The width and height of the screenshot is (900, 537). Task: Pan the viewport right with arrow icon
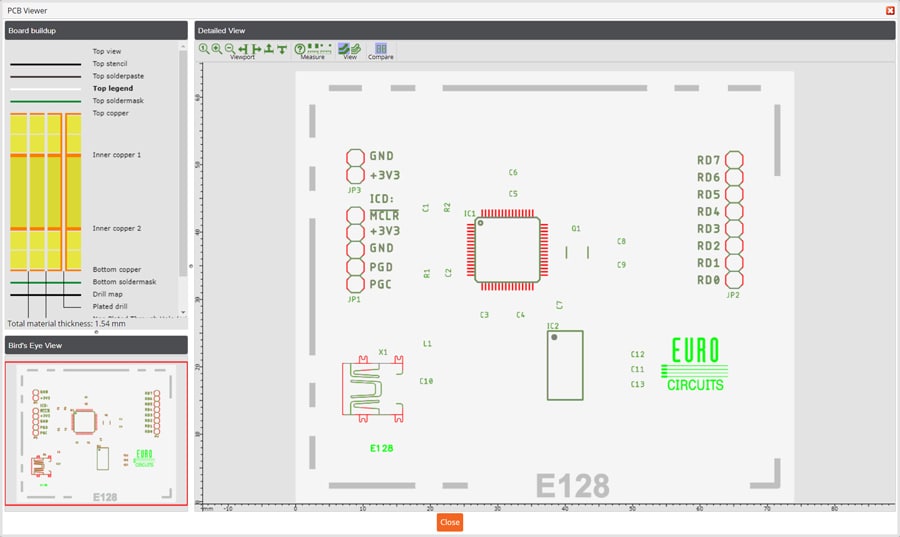(x=256, y=49)
